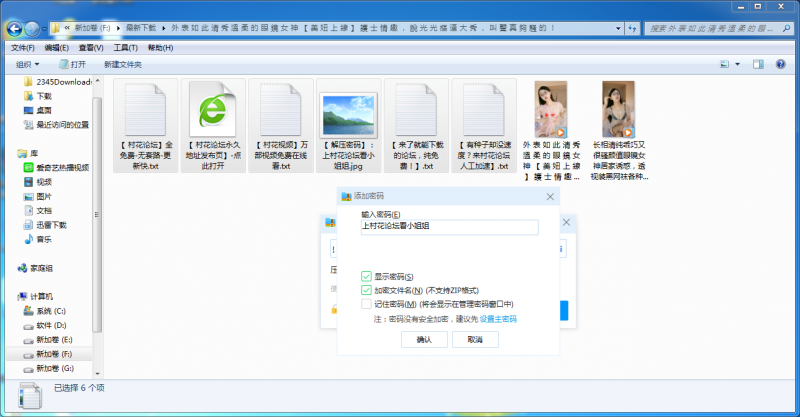Uncheck the 显示密码 checkbox
This screenshot has height=417, width=800.
pyautogui.click(x=367, y=277)
